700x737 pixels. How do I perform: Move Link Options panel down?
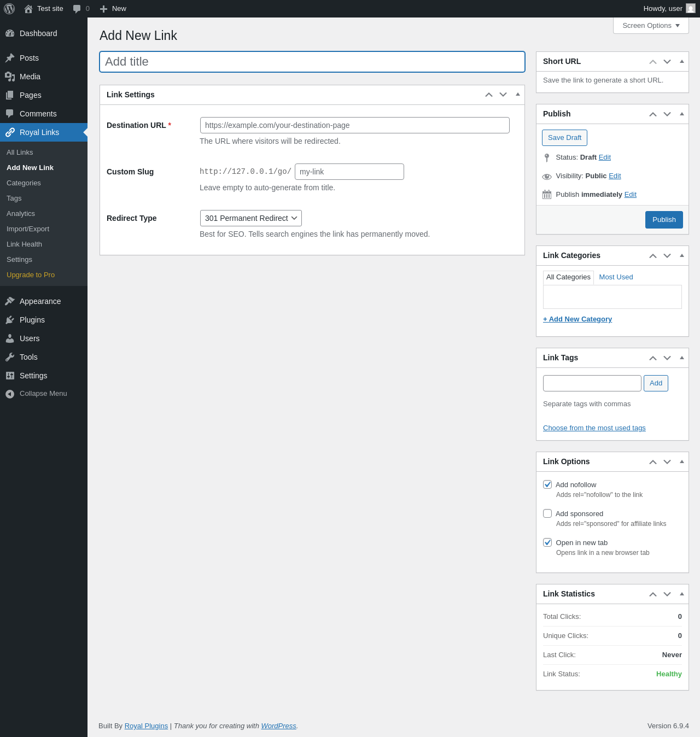(667, 462)
